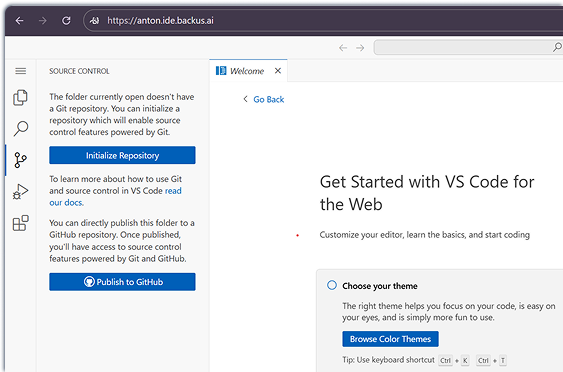The image size is (563, 372).
Task: Click the command center search box
Action: click(x=468, y=47)
